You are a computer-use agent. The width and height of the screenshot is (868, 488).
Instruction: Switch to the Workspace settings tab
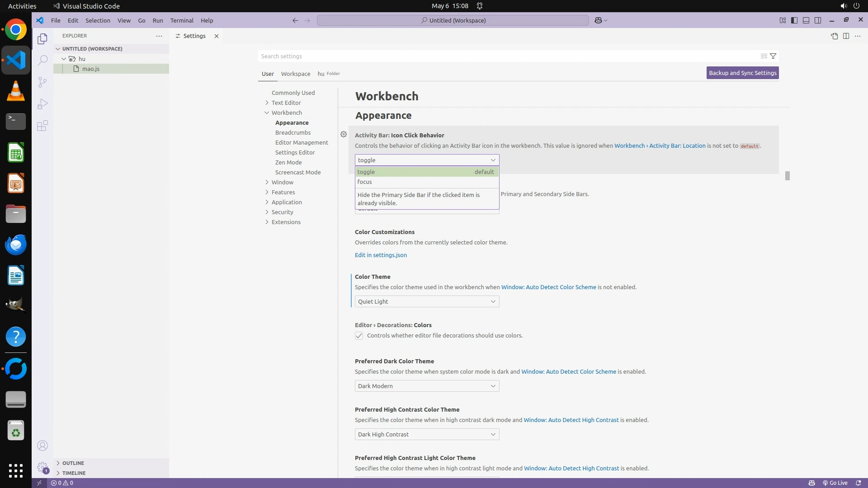[x=295, y=74]
